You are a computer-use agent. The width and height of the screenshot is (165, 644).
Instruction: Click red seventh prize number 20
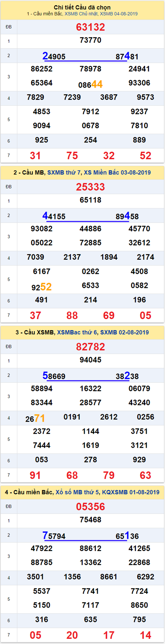point(72,635)
